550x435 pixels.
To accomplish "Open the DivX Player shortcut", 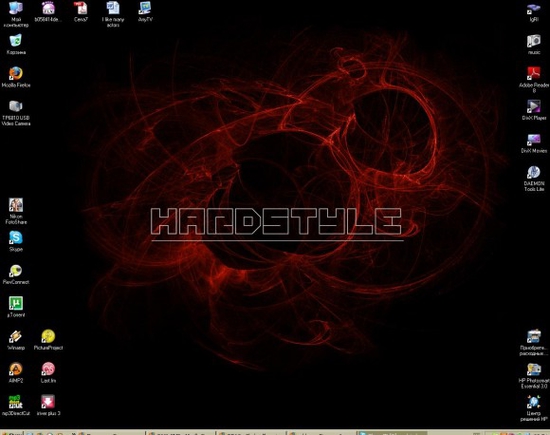I will [534, 110].
